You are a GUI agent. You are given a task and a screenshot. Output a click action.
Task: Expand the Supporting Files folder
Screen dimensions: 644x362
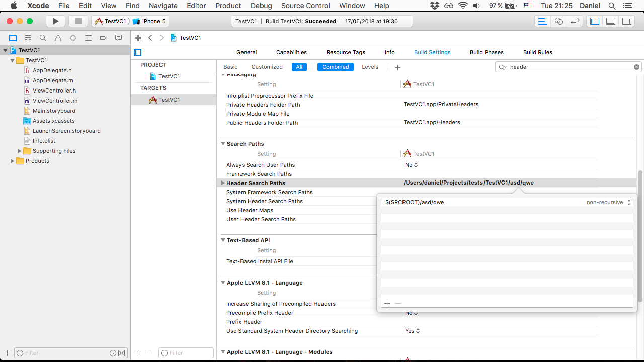(x=20, y=151)
